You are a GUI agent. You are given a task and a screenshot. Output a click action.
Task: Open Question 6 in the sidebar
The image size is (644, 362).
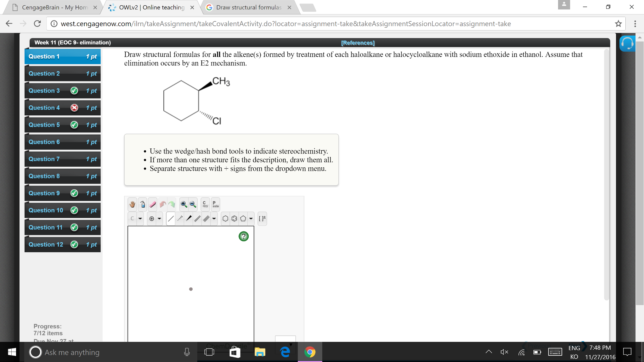click(x=44, y=142)
